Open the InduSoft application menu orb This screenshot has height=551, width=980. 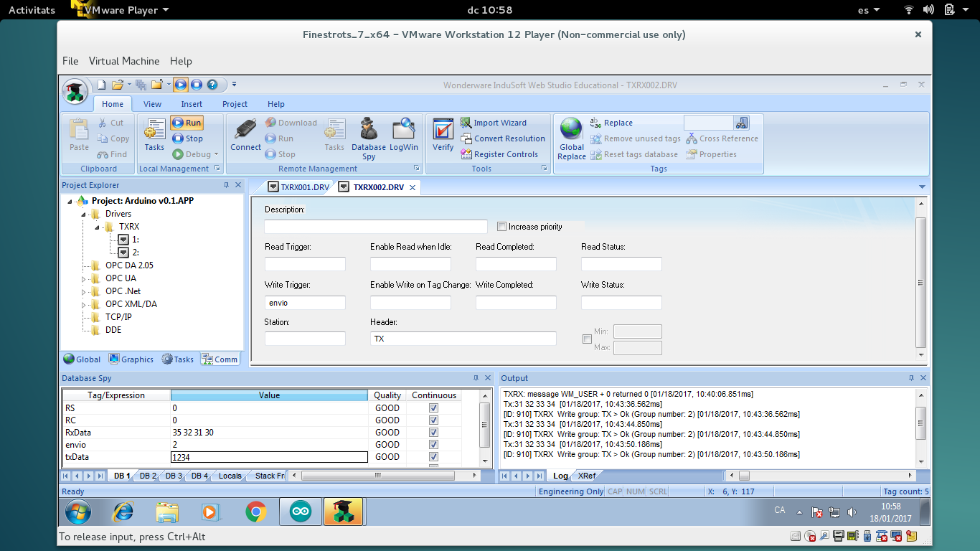[75, 92]
